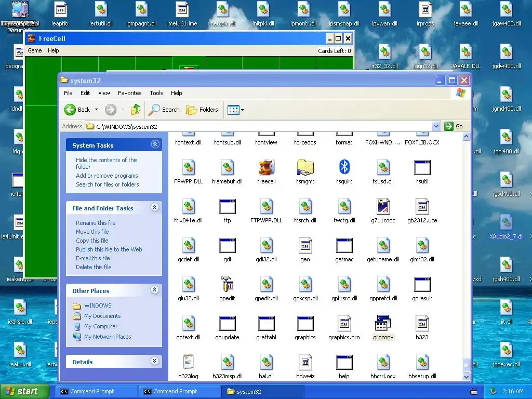Click the Search toolbar button
Viewport: 532px width, 399px height.
tap(164, 110)
